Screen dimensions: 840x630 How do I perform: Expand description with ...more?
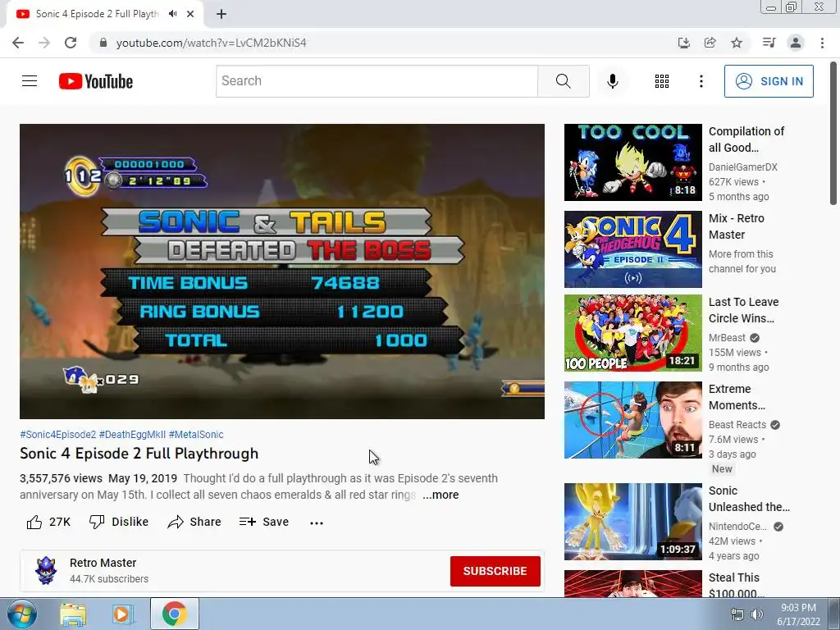[x=441, y=495]
